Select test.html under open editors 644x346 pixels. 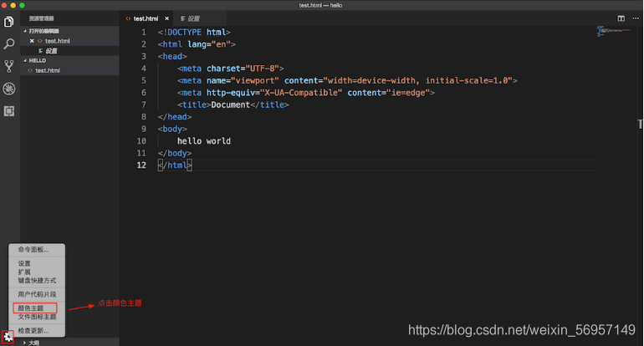click(x=58, y=41)
